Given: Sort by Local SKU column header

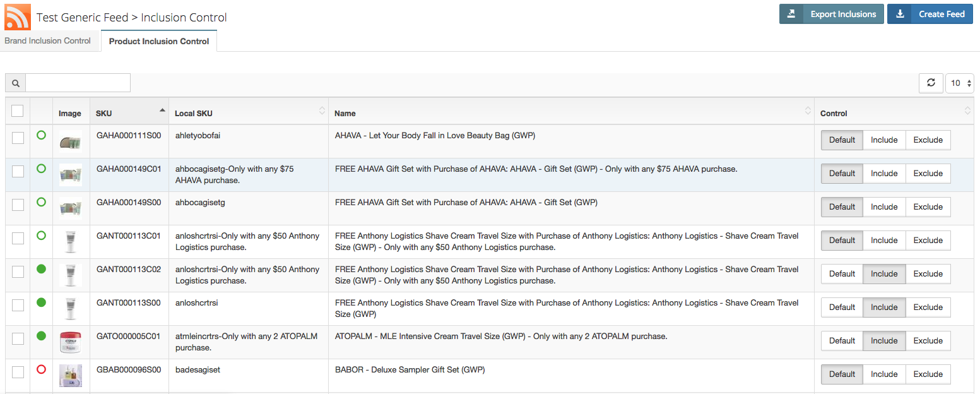Looking at the screenshot, I should pos(249,111).
